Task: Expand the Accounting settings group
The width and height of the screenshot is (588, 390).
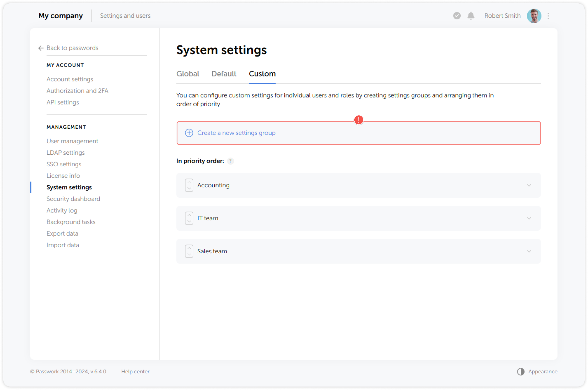Action: tap(529, 185)
